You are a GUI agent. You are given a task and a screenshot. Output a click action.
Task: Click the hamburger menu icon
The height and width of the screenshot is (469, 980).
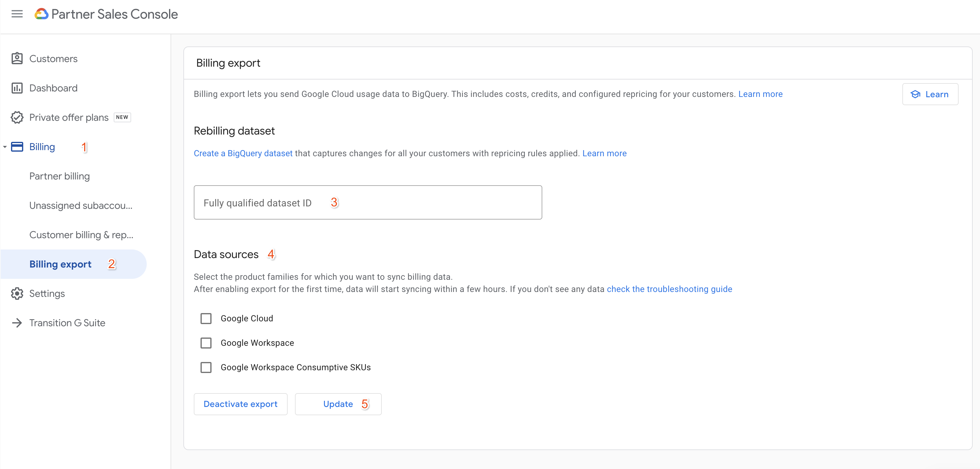coord(17,14)
